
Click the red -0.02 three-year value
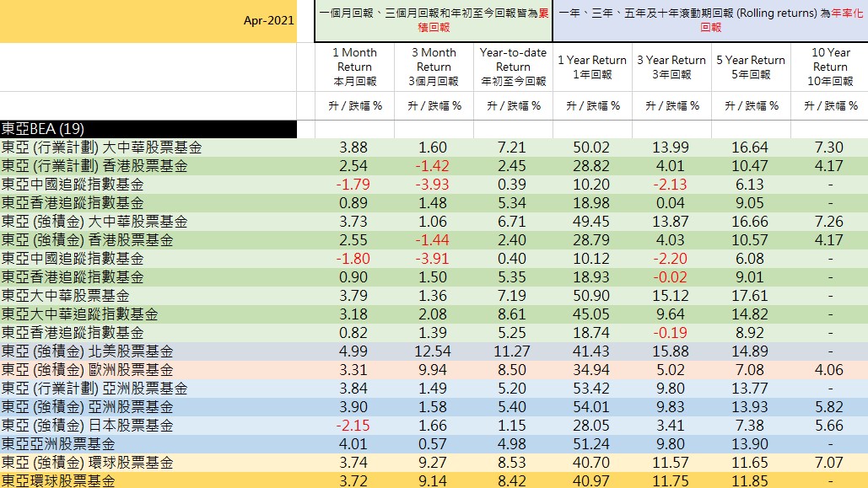coord(671,277)
